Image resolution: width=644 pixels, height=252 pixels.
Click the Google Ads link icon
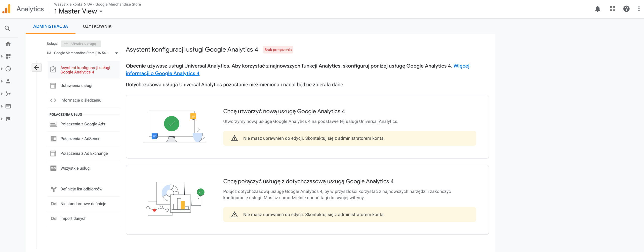pos(53,124)
